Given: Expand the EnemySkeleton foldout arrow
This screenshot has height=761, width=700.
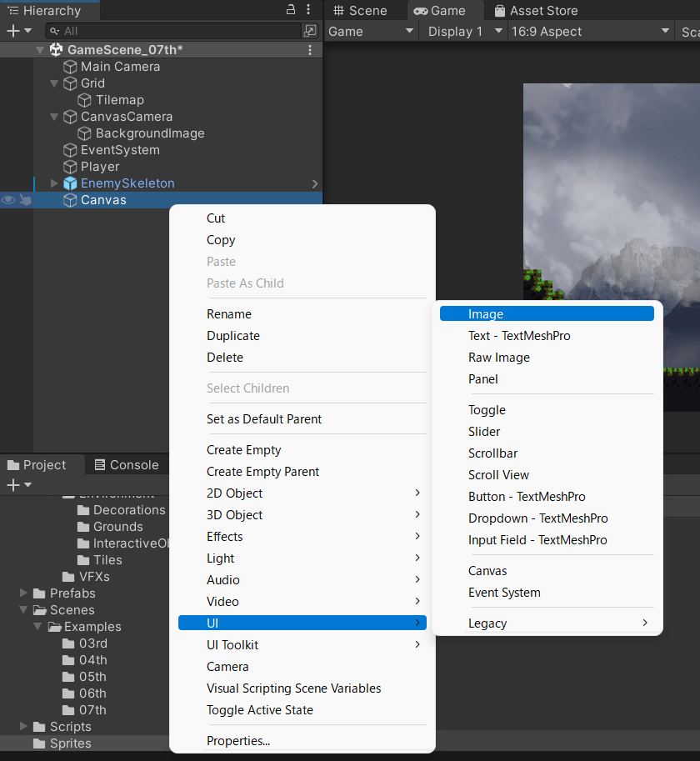Looking at the screenshot, I should pyautogui.click(x=54, y=183).
